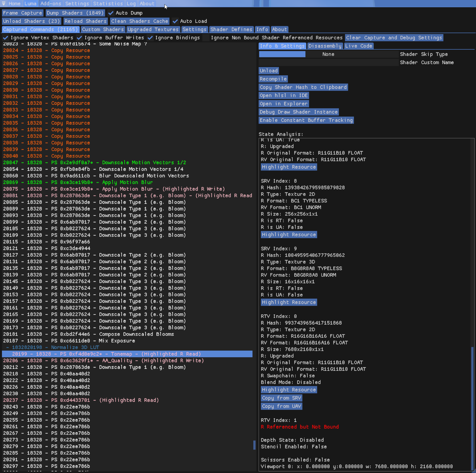Click Open hlsl in IDE

(283, 96)
